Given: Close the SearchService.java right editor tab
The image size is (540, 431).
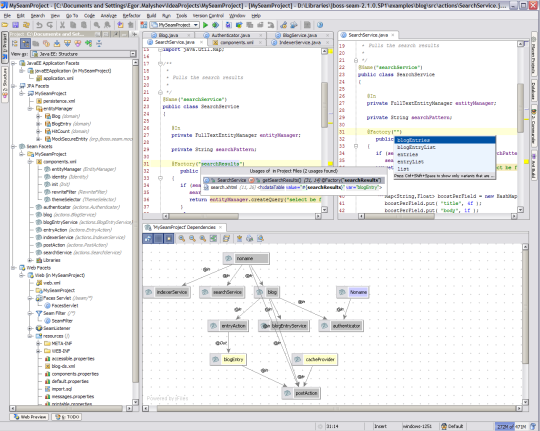Looking at the screenshot, I should pyautogui.click(x=393, y=35).
